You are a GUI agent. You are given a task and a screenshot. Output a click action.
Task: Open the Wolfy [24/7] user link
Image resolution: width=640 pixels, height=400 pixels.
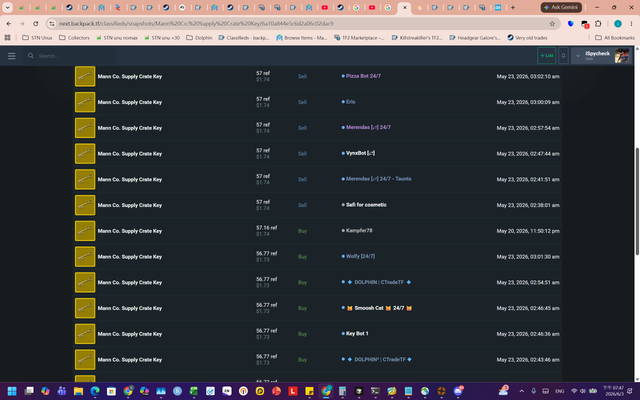point(360,256)
